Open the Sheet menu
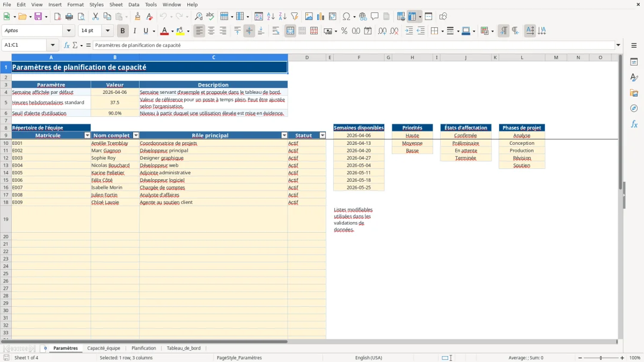Viewport: 644px width, 362px height. (116, 4)
